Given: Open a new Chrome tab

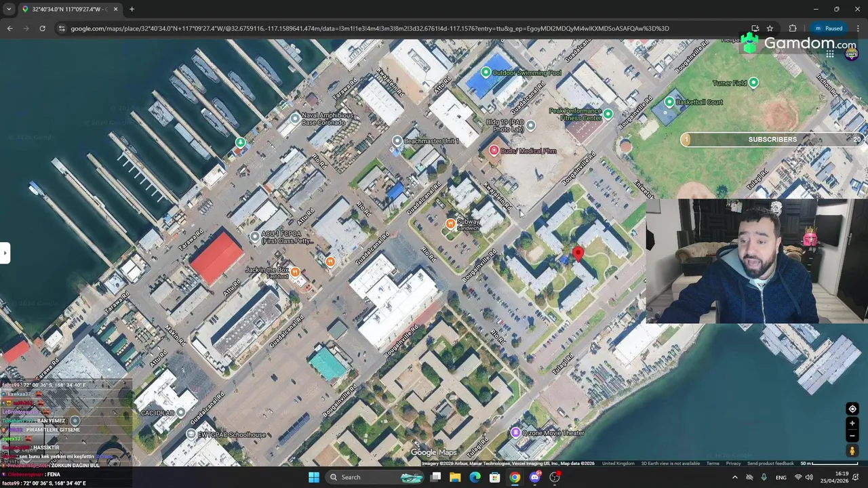Looking at the screenshot, I should 132,9.
